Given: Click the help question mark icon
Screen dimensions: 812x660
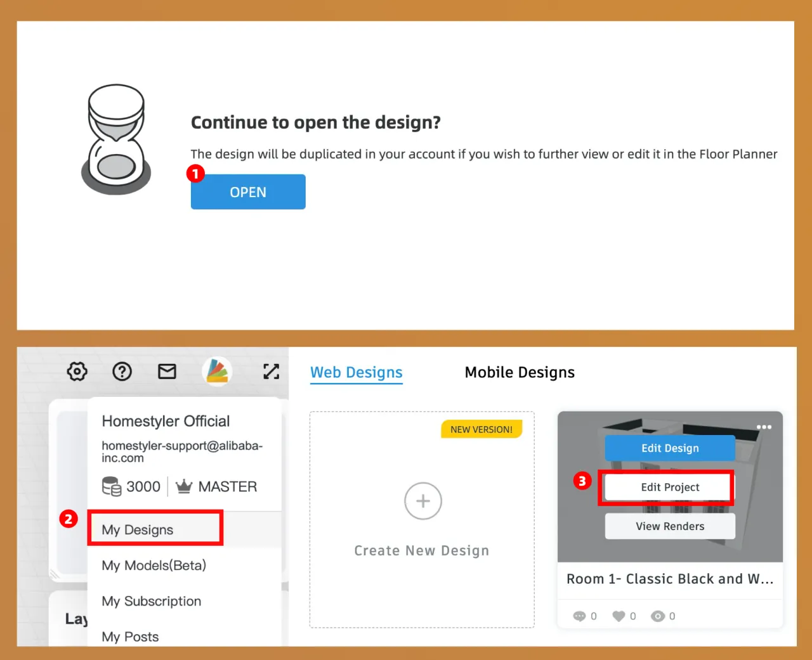Looking at the screenshot, I should [122, 371].
